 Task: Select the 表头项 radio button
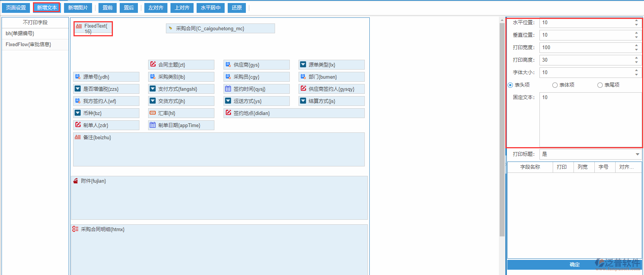coord(510,85)
